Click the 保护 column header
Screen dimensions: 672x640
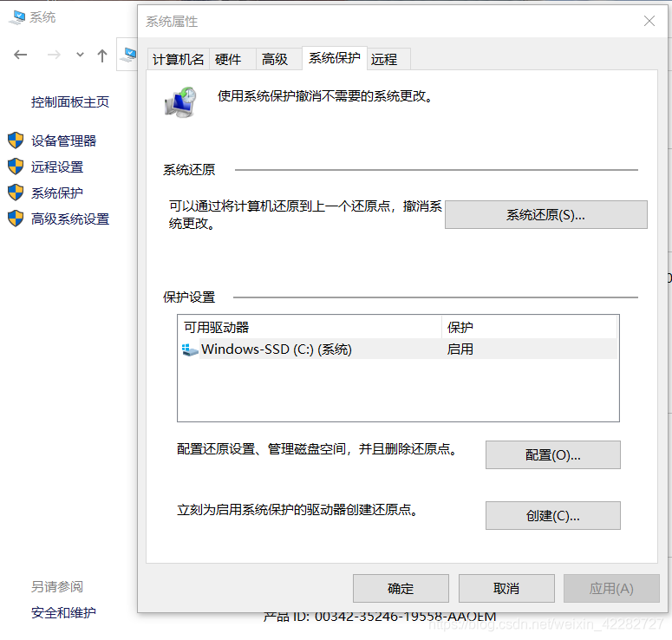[x=529, y=328]
